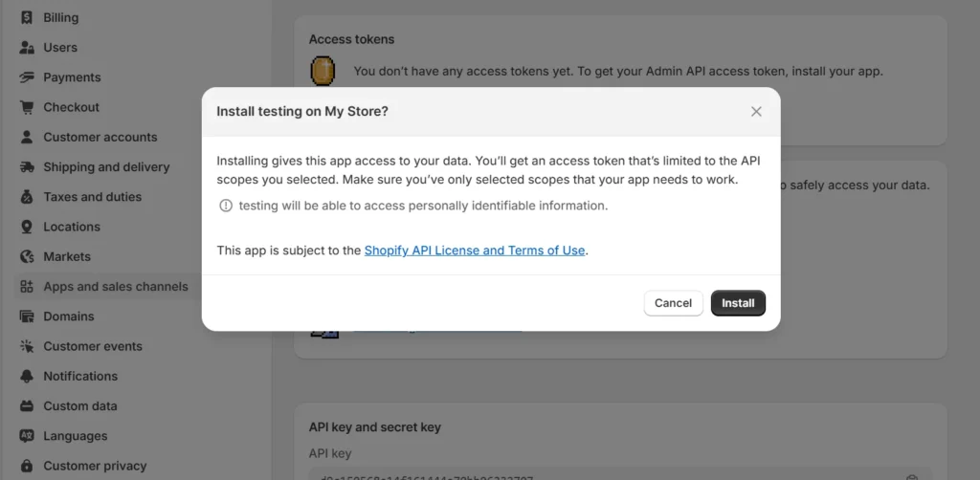Select Apps and sales channels
The height and width of the screenshot is (480, 980).
point(115,287)
